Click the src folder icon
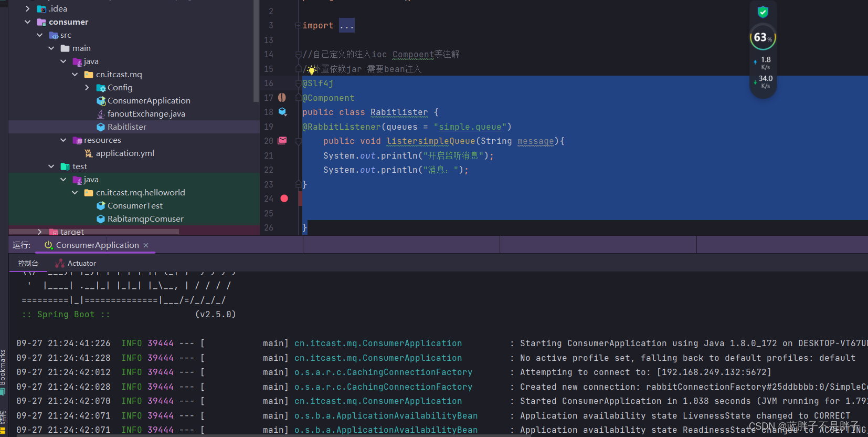Screen dimensions: 868x437 click(54, 35)
